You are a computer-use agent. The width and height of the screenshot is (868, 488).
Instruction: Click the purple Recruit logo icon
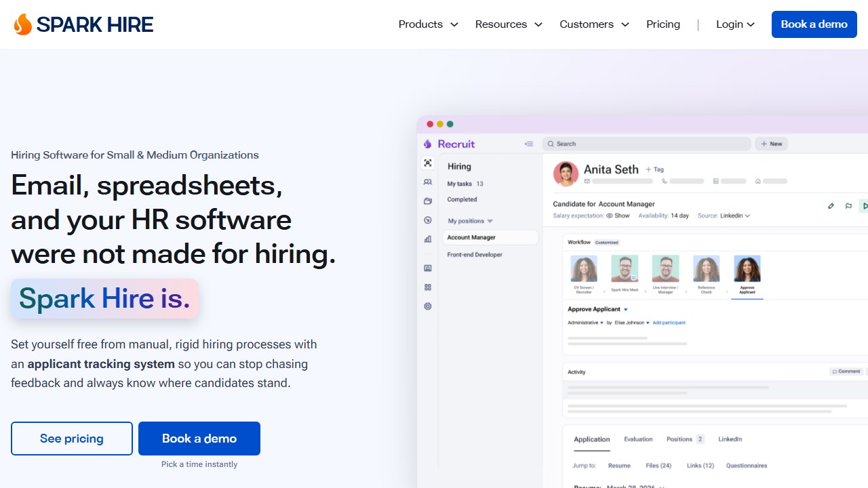coord(427,144)
